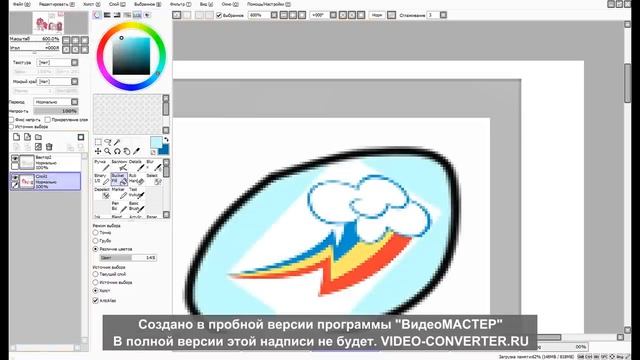
Task: Show the HSV sliders panel
Action: tap(117, 15)
